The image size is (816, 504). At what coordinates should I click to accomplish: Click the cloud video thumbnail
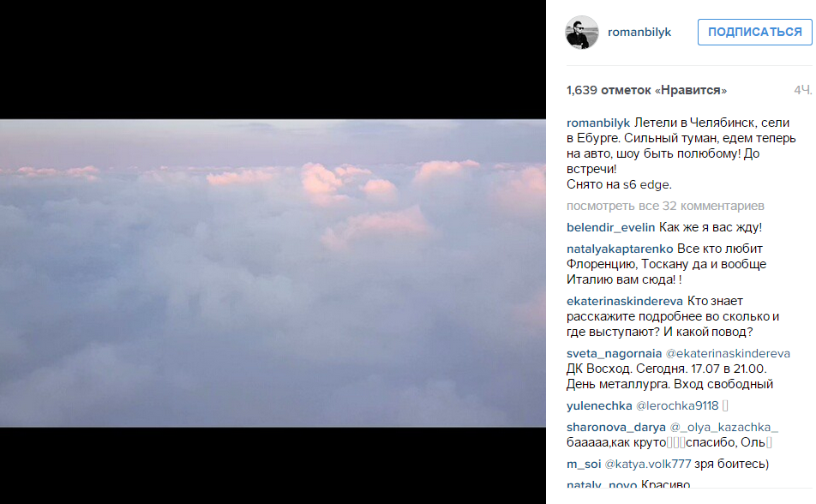[273, 273]
